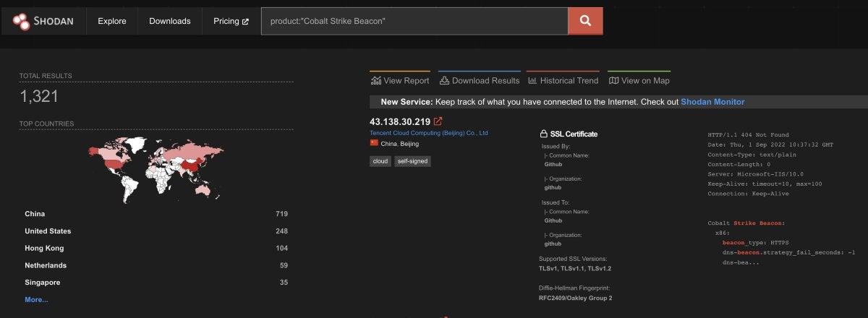Viewport: 868px width, 318px height.
Task: Click the View on Map icon
Action: (x=613, y=80)
